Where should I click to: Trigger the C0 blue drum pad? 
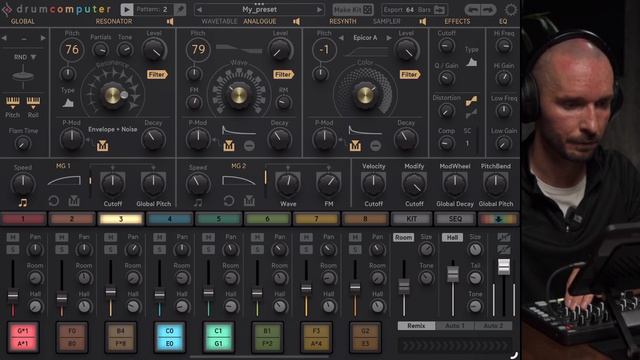(x=169, y=337)
